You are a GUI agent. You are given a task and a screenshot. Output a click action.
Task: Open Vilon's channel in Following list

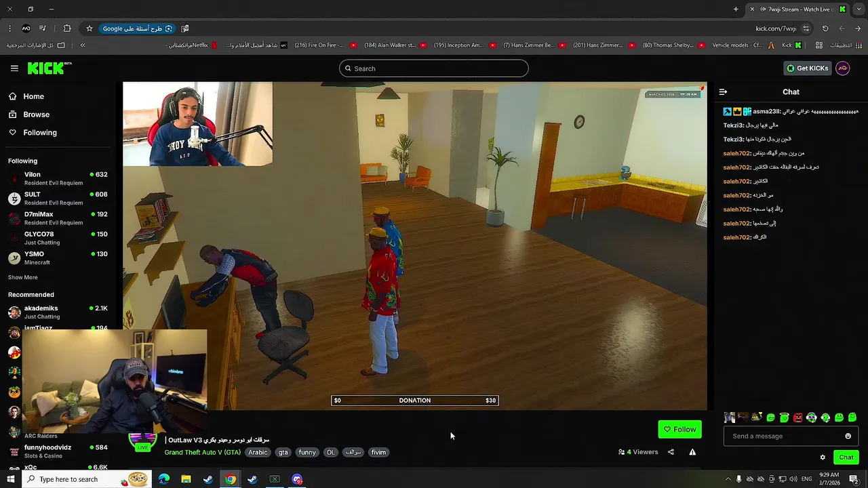coord(58,178)
